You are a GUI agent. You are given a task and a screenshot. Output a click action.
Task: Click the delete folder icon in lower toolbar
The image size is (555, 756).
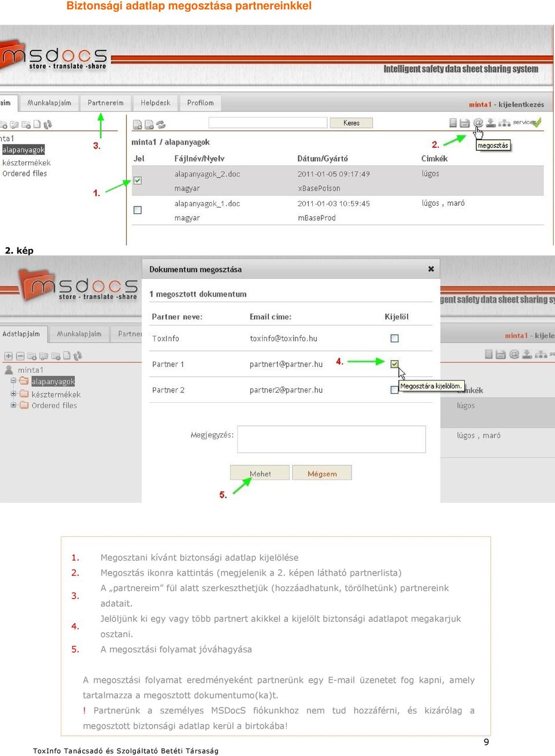point(56,356)
